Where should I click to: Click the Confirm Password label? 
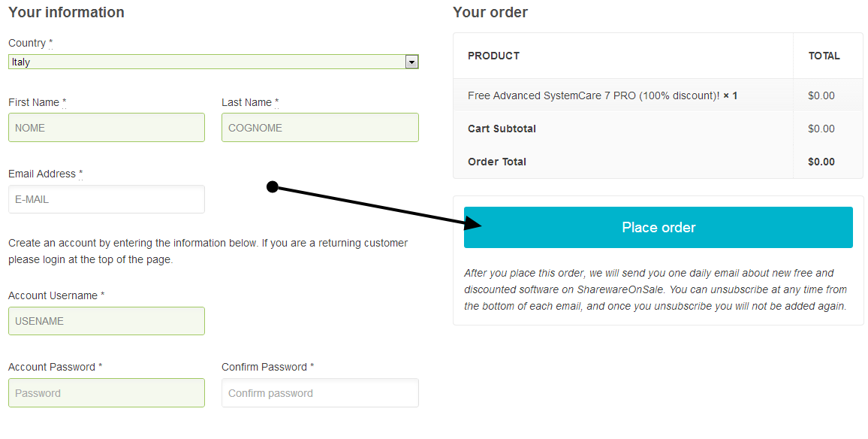(264, 367)
